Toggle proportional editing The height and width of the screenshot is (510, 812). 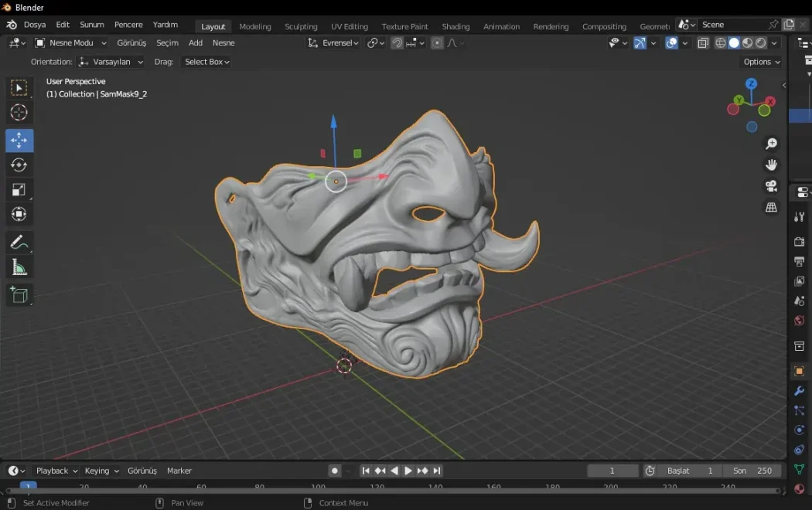coord(437,43)
